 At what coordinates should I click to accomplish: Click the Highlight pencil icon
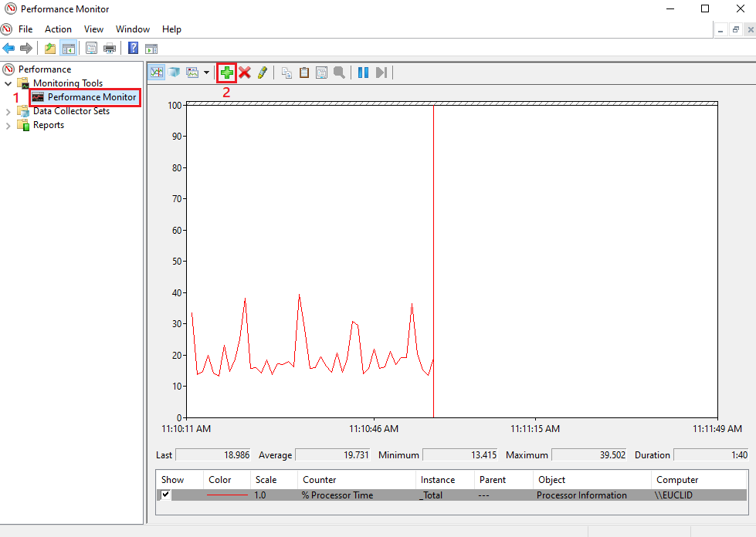[263, 73]
